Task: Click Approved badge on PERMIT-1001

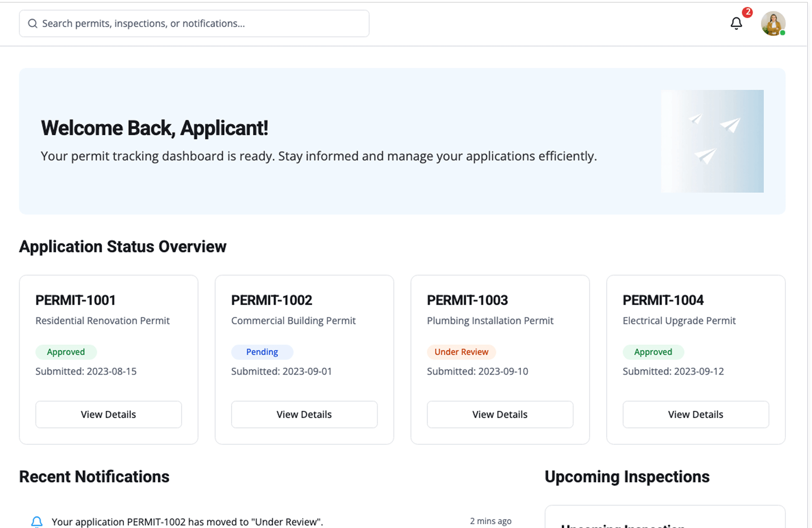Action: point(66,352)
